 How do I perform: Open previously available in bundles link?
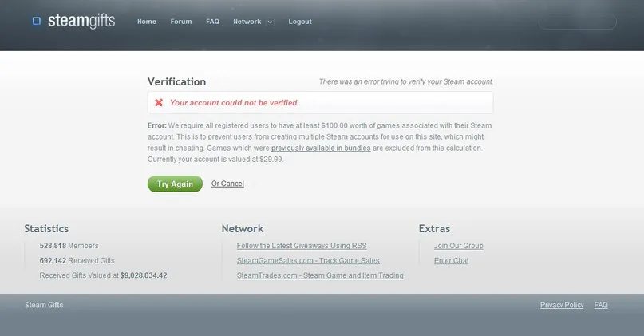(321, 148)
